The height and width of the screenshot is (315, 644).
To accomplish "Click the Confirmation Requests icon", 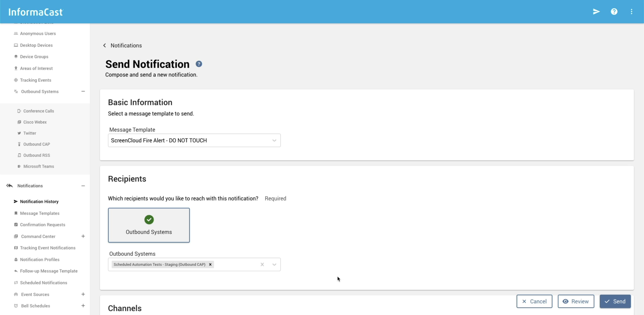I will pos(16,224).
